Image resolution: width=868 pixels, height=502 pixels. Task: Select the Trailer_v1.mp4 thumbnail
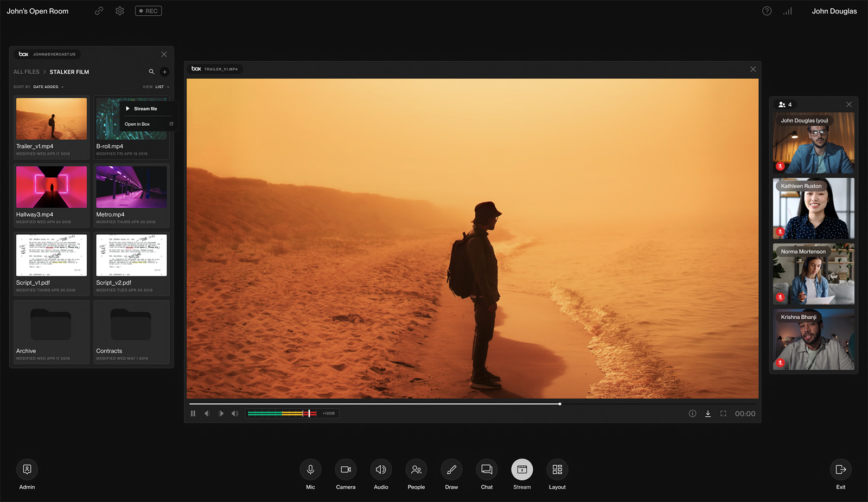point(52,119)
